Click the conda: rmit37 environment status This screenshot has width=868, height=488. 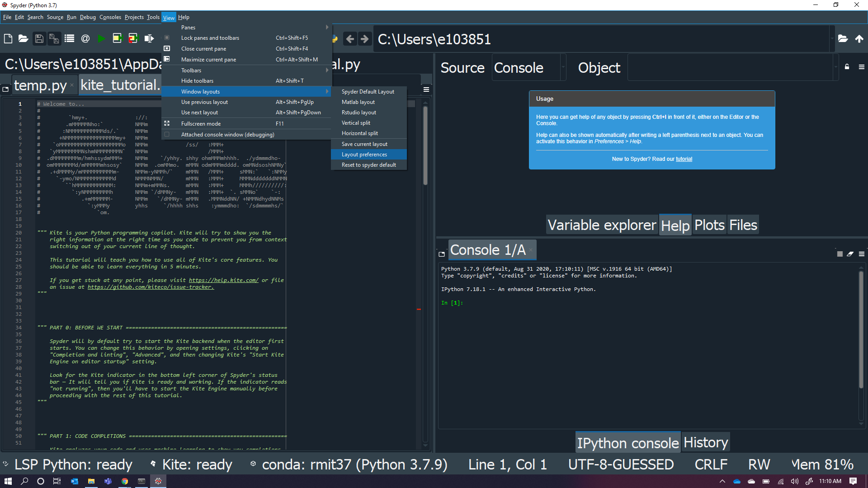click(x=349, y=465)
